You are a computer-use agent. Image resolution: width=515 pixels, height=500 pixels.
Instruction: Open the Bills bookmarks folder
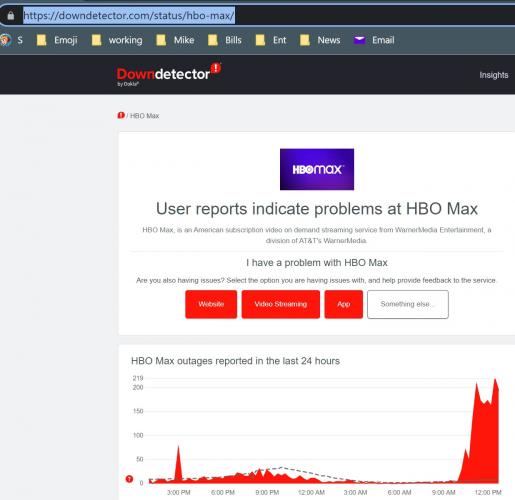(x=225, y=40)
